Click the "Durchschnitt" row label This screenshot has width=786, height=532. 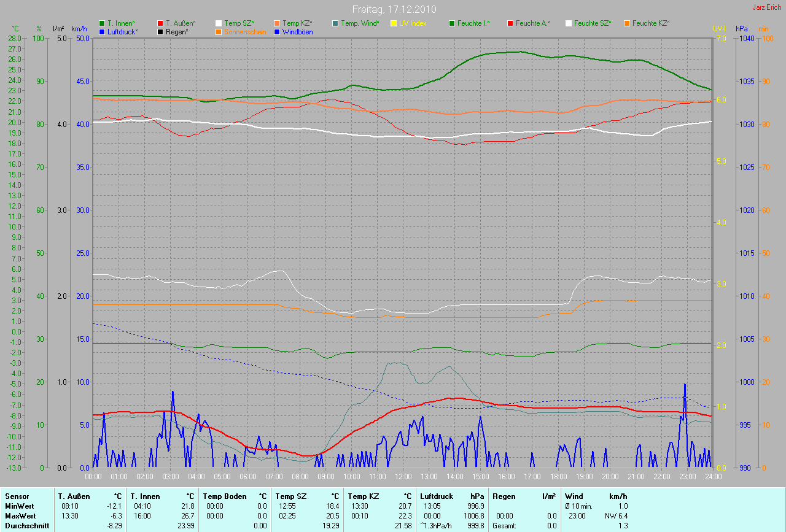click(27, 526)
